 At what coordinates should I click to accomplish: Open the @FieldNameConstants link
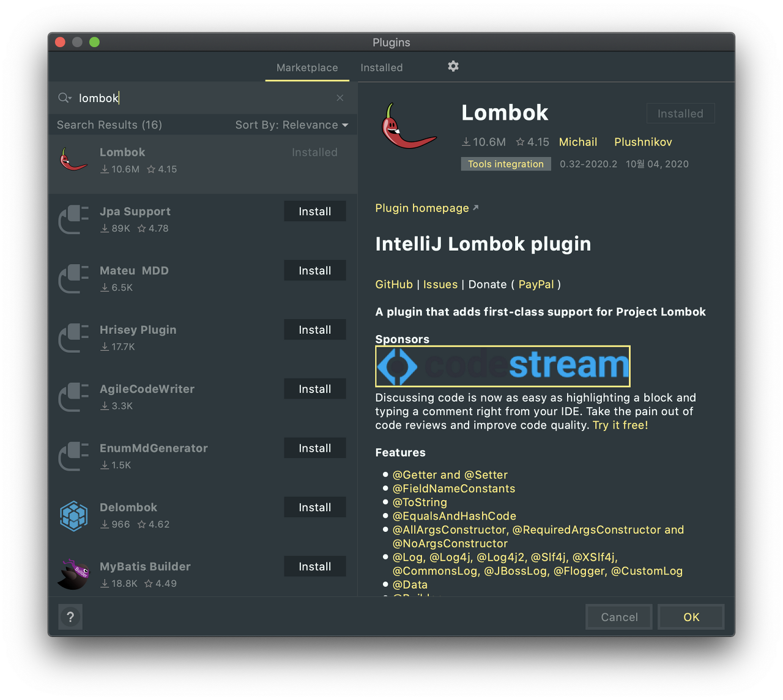454,488
